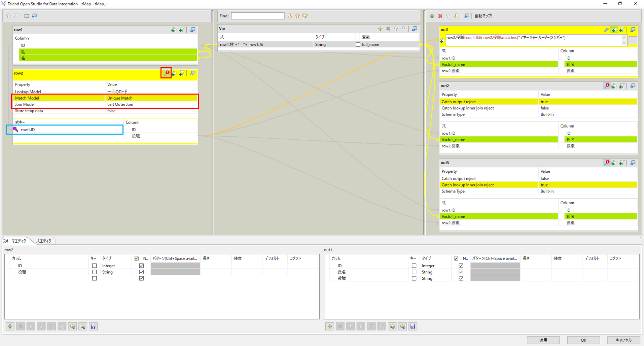Remove the selected output with red X
The height and width of the screenshot is (346, 644).
click(440, 15)
